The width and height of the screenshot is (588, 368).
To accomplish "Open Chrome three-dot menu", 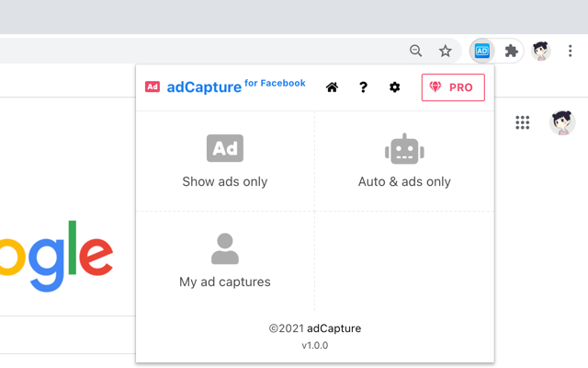I will (570, 51).
